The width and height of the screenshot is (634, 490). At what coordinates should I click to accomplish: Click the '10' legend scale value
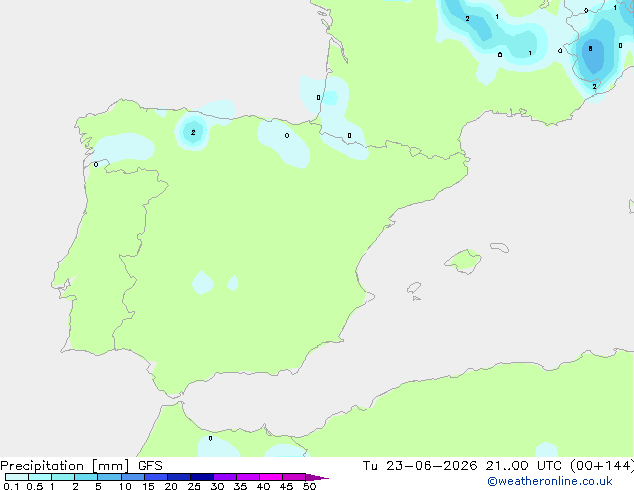(125, 486)
